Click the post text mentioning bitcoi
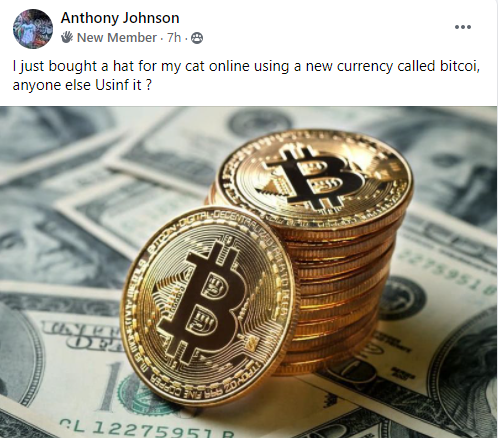Viewport: 498px width, 438px height. (246, 75)
